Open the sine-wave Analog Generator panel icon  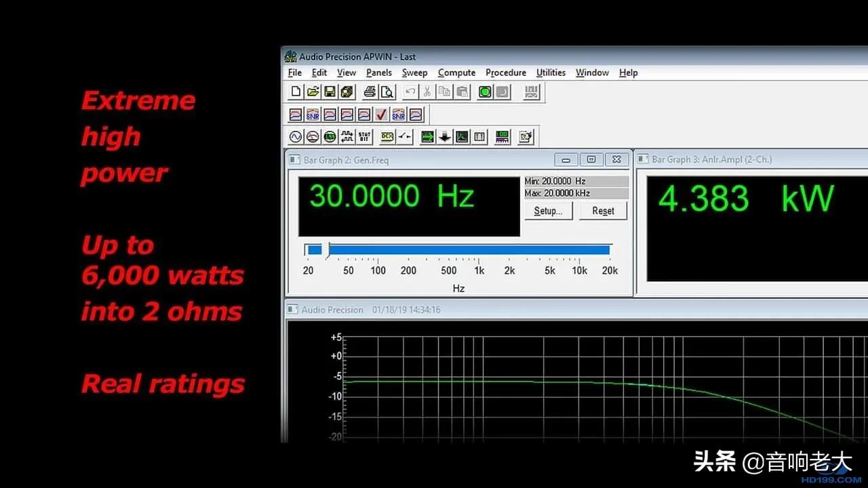pyautogui.click(x=296, y=137)
